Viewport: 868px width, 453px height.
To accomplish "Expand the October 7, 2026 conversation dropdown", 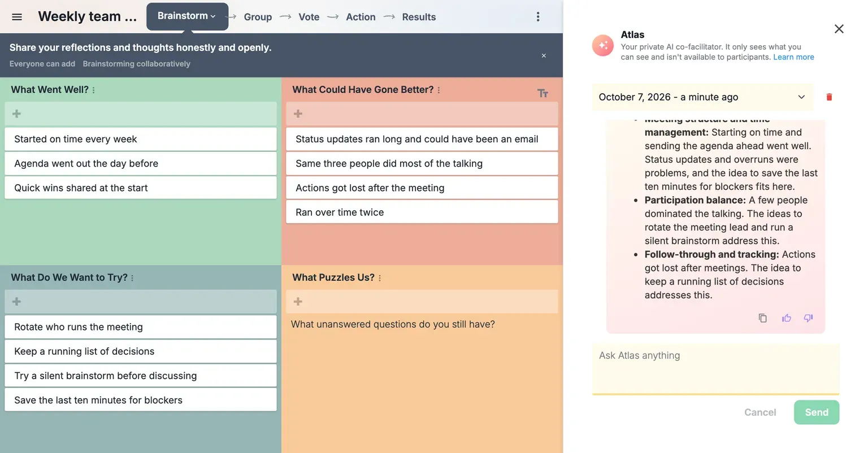I will 702,97.
